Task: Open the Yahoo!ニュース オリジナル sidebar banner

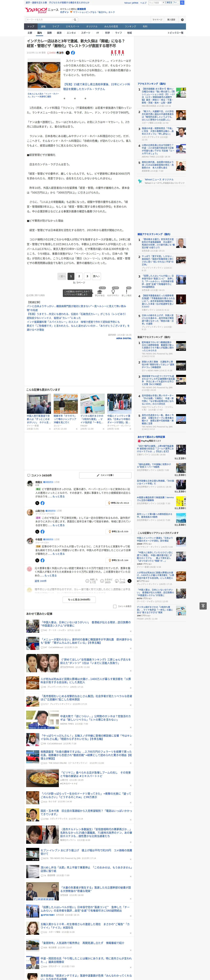Action: 162,181
